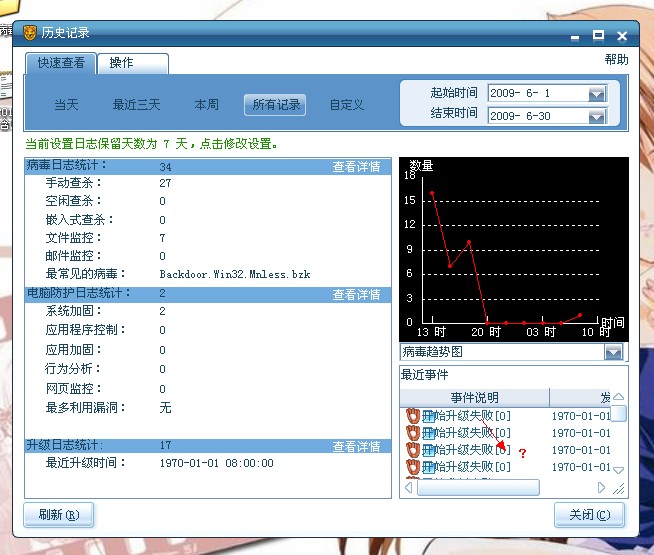654x555 pixels.
Task: Open 查看详情 for 升级日志统计
Action: click(x=356, y=447)
